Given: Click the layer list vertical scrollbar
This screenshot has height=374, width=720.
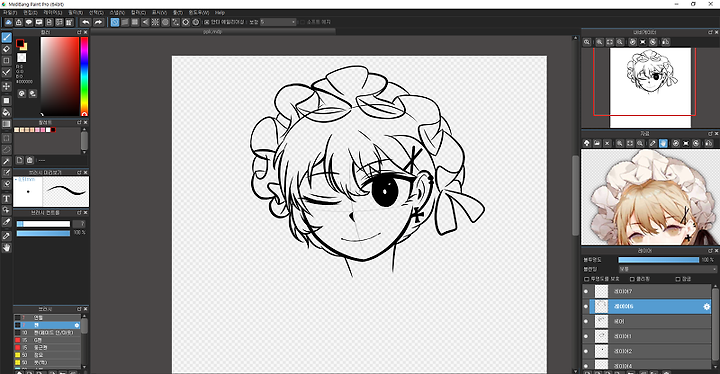Looking at the screenshot, I should [x=715, y=325].
